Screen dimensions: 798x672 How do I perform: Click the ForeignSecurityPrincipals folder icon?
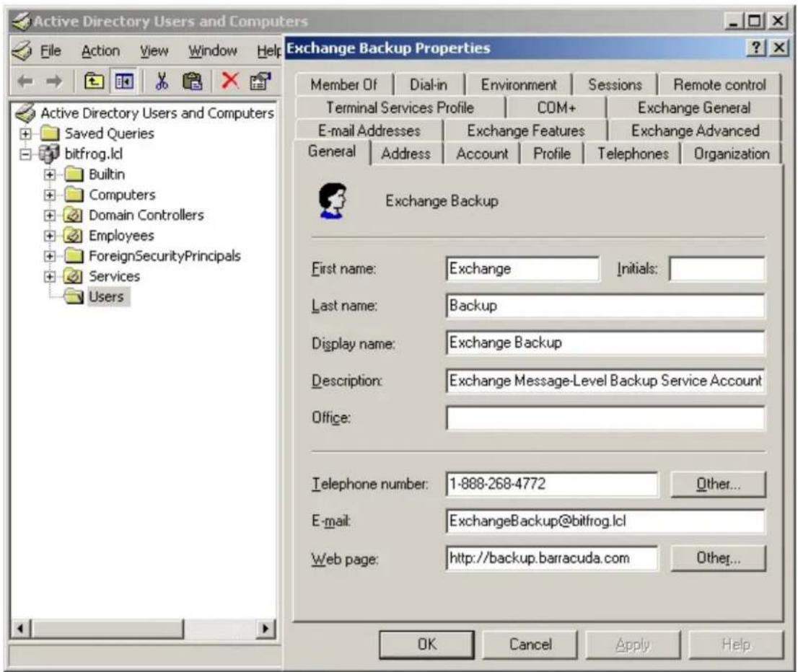coord(74,255)
